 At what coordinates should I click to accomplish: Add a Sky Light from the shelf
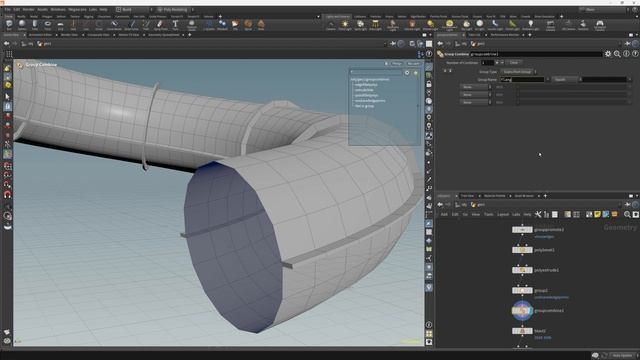467,25
